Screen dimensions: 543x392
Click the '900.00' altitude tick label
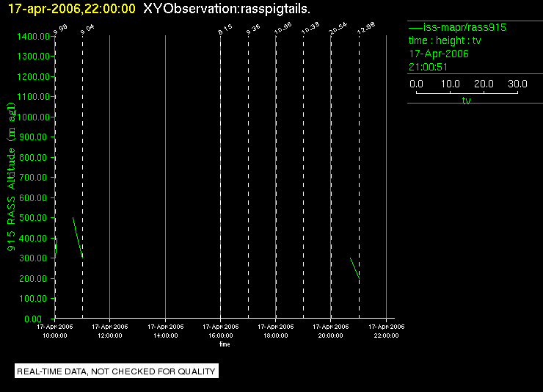click(x=33, y=137)
